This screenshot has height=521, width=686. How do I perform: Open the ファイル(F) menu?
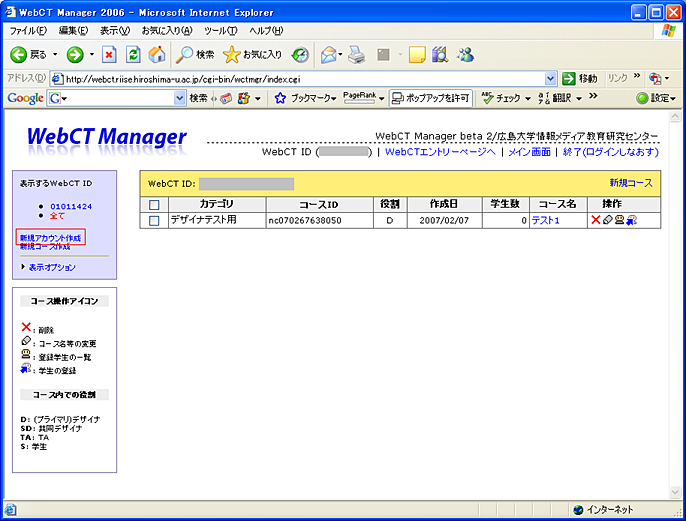tap(28, 31)
